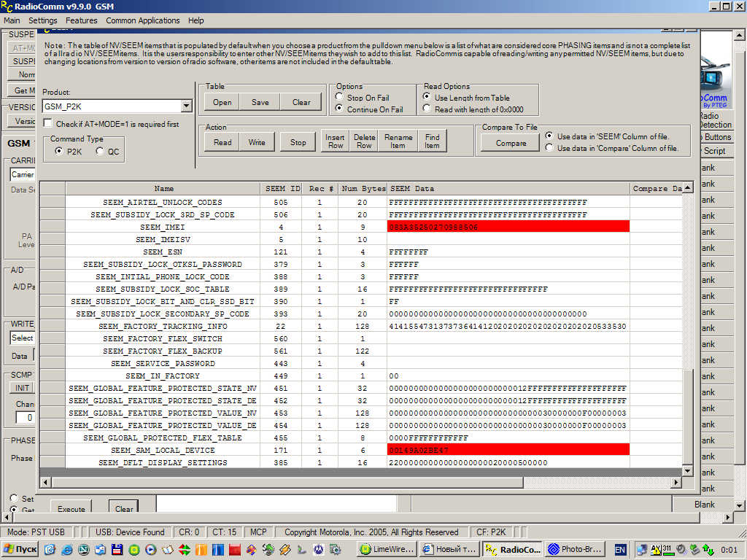Select P2K command type radio
This screenshot has height=560, width=747.
point(58,151)
